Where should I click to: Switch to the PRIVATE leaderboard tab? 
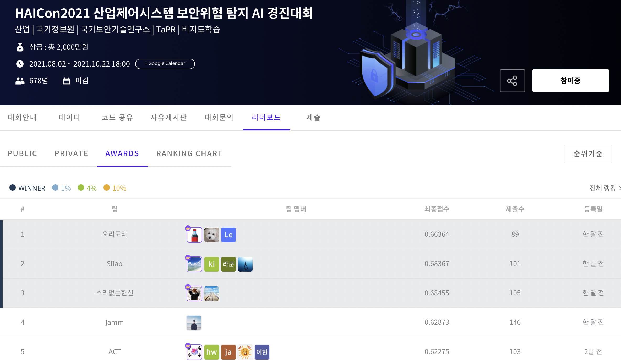coord(71,153)
